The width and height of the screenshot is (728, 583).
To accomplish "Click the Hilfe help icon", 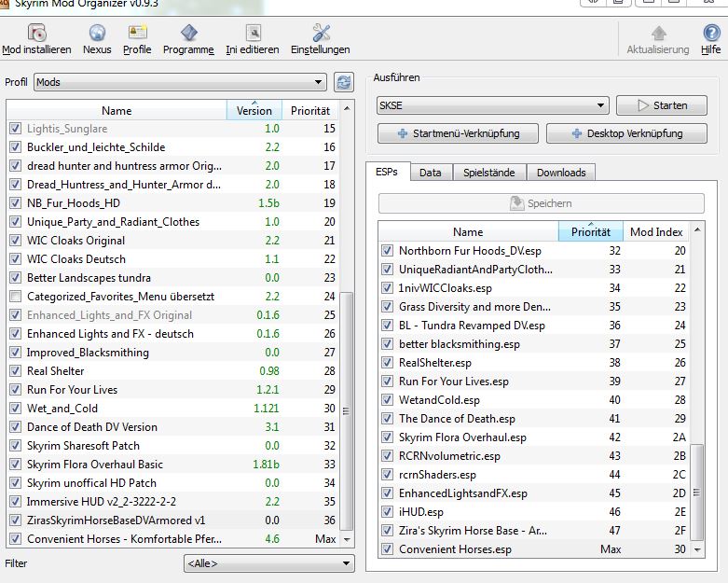I will 710,35.
